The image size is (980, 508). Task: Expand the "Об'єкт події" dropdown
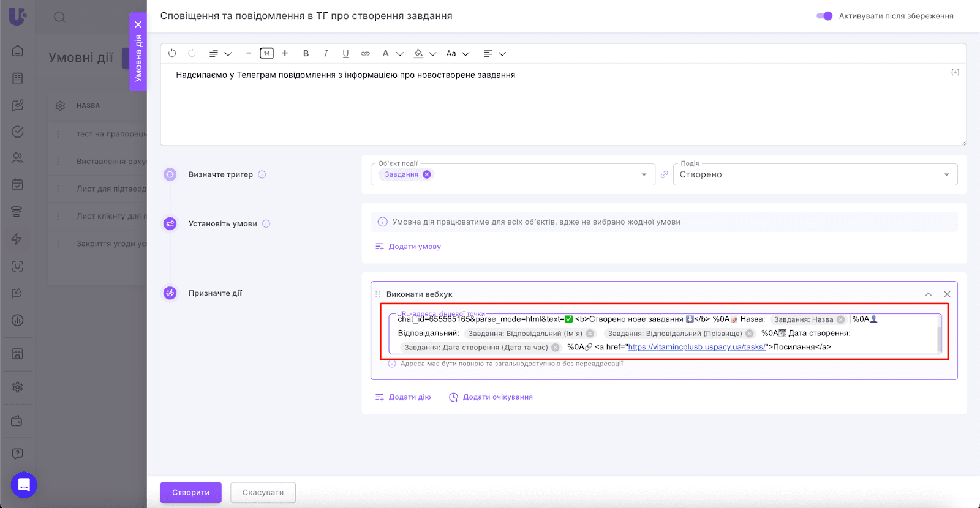coord(644,174)
